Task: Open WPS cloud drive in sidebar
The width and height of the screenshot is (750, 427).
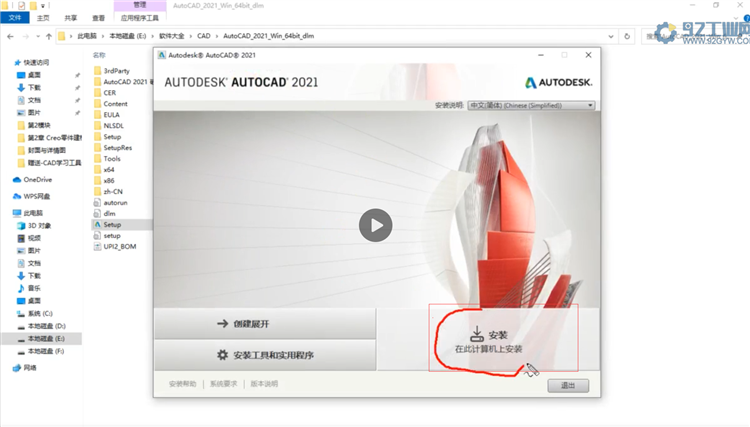Action: (37, 197)
